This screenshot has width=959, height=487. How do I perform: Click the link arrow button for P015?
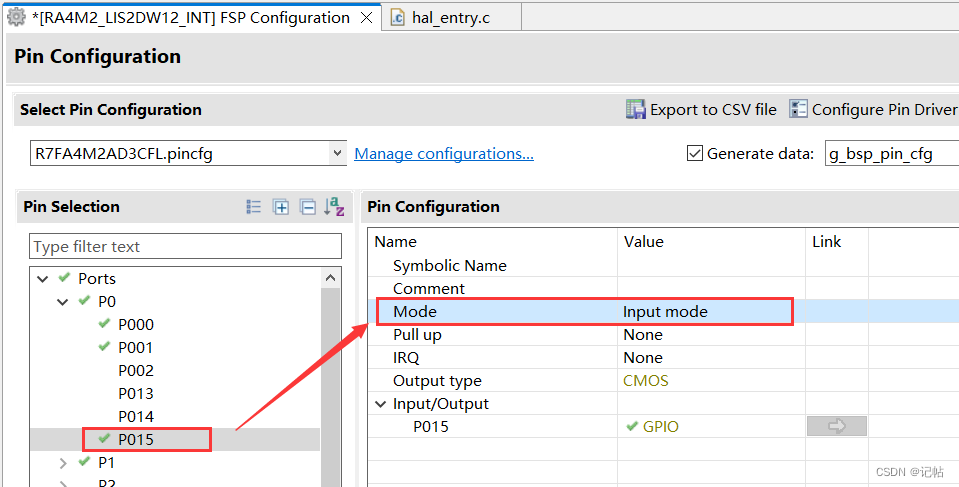tap(836, 426)
